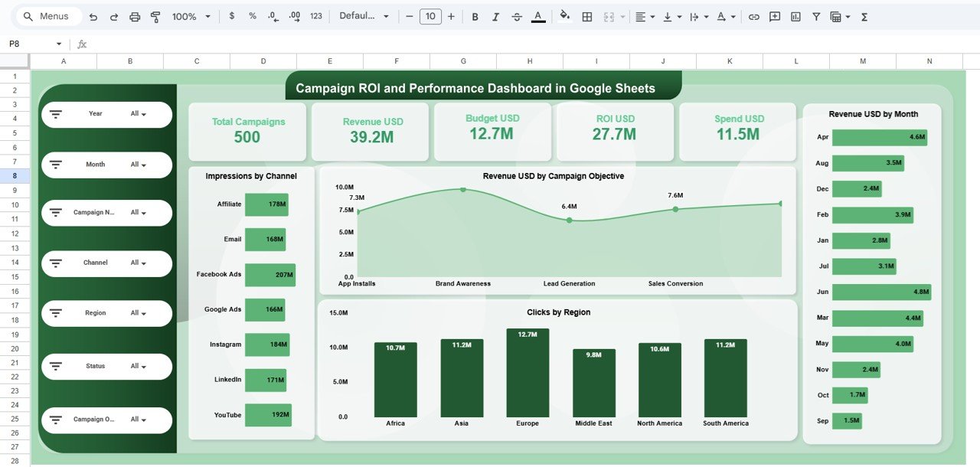
Task: Click the Insert link icon
Action: tap(756, 15)
